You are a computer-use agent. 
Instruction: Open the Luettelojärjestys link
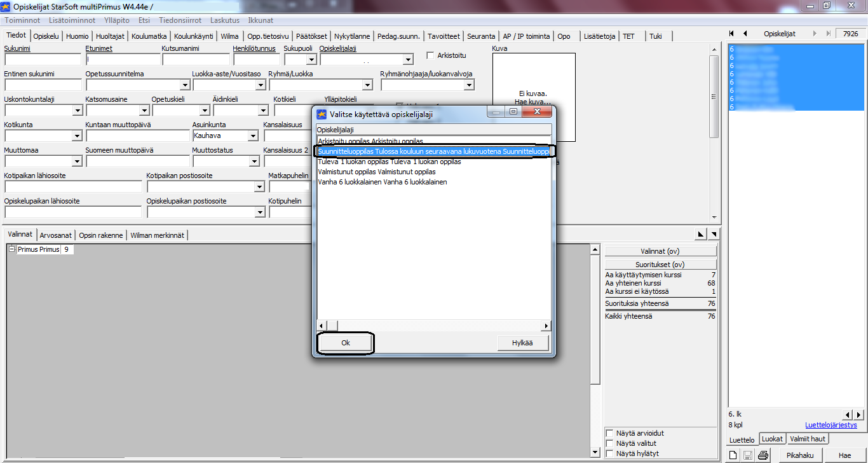(831, 425)
